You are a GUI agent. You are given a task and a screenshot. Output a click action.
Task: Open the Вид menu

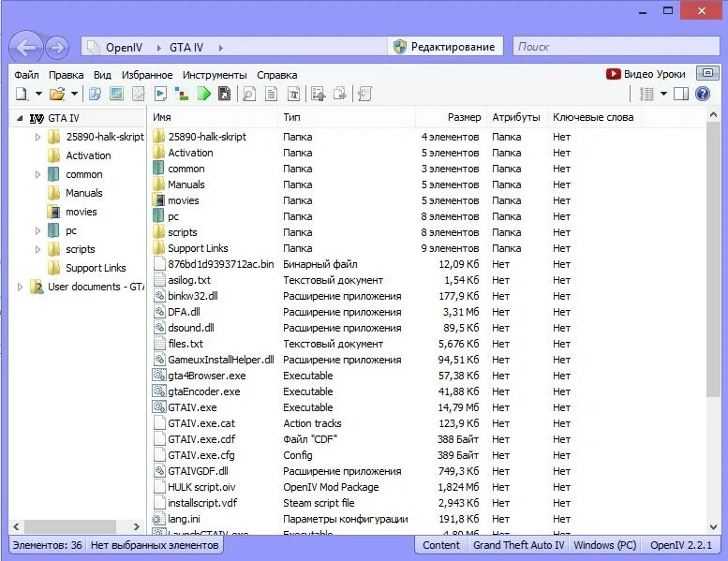click(102, 75)
